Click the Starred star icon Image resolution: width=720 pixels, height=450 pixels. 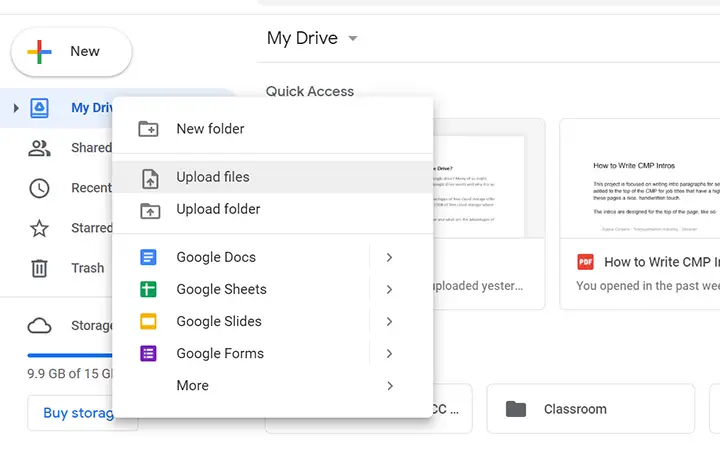pyautogui.click(x=39, y=228)
